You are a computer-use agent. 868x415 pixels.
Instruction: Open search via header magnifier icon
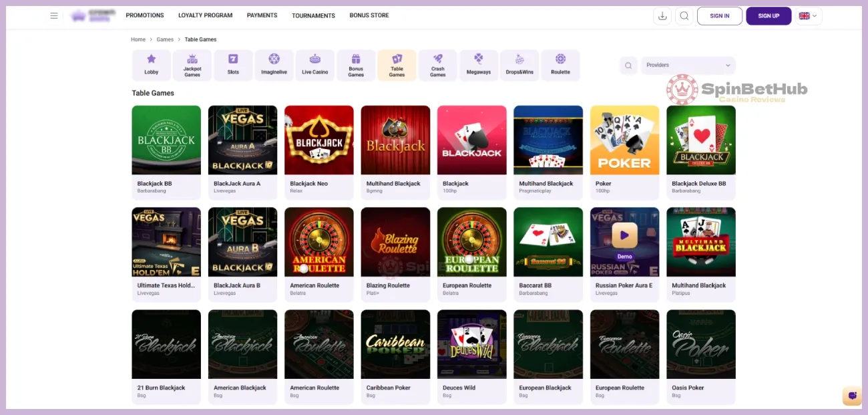click(x=684, y=16)
